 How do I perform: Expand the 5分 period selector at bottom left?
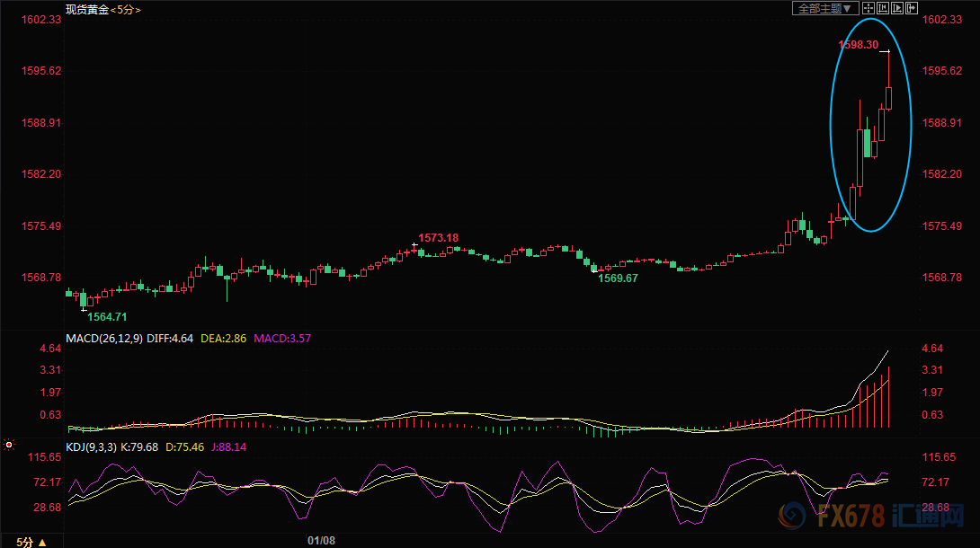30,542
